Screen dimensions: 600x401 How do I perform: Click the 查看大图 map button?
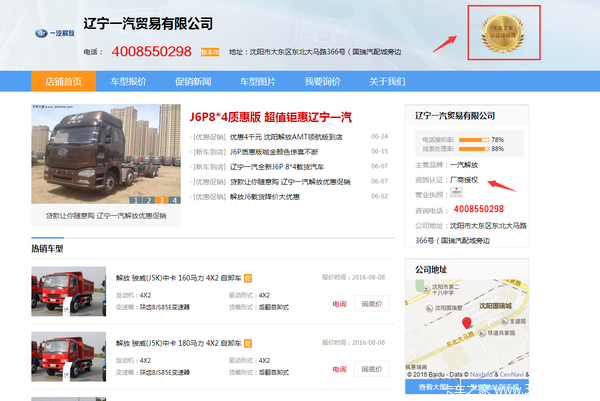(x=433, y=387)
